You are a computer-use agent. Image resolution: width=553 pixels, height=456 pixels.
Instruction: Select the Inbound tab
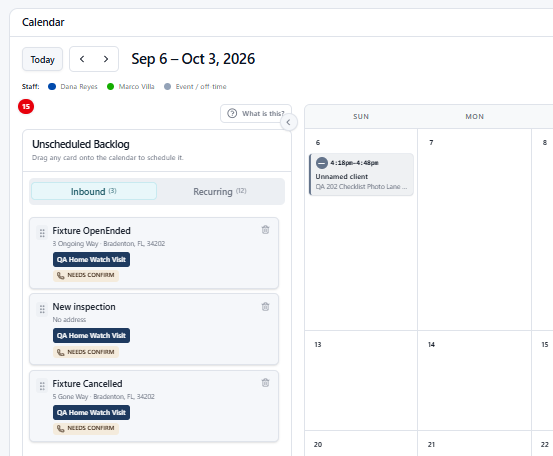pos(94,191)
